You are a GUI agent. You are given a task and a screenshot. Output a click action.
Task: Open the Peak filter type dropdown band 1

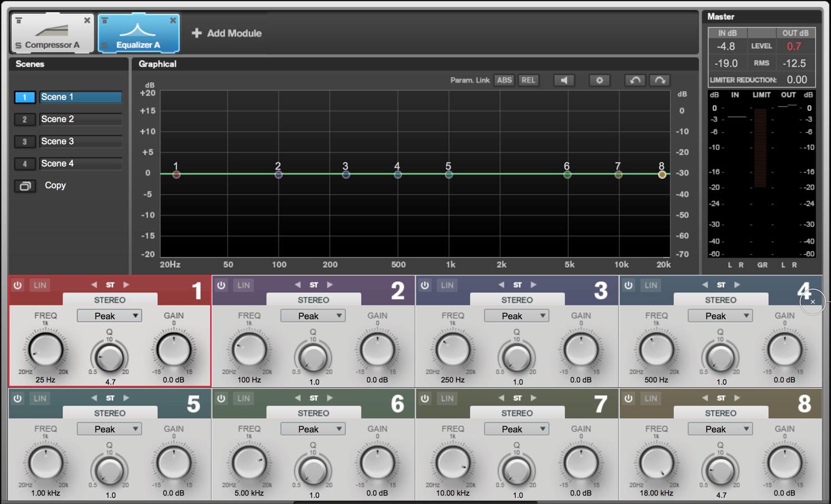pos(109,316)
